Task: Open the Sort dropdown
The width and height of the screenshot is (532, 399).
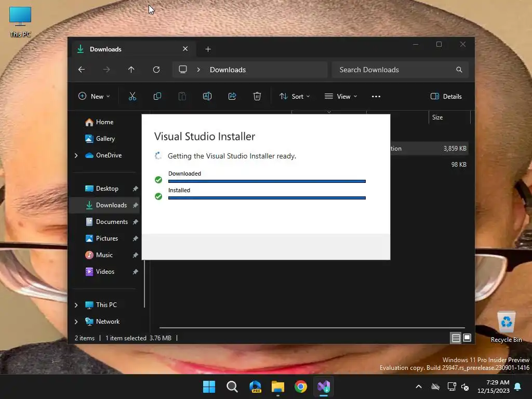Action: click(x=295, y=96)
